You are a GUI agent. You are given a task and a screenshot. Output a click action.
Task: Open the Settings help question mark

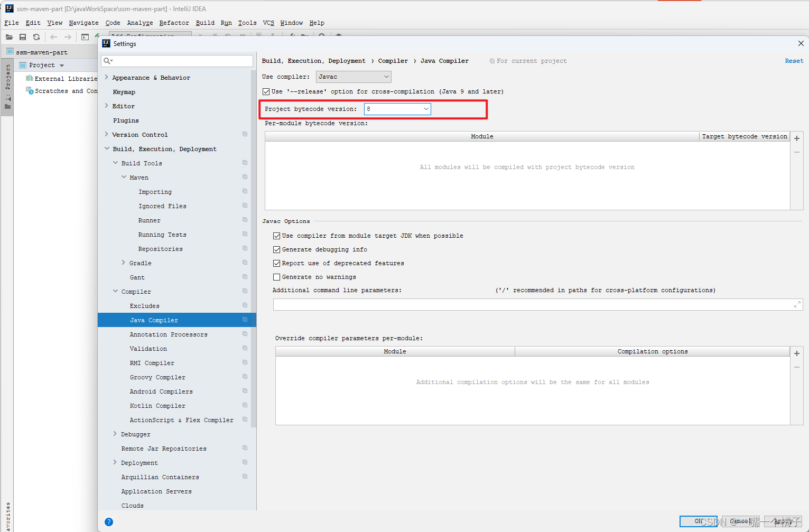coord(109,522)
